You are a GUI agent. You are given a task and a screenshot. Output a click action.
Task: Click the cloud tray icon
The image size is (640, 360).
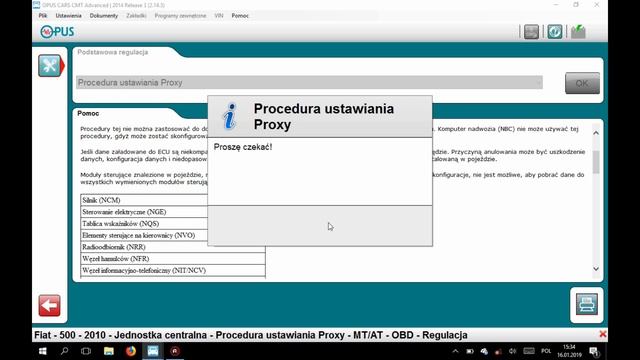pos(484,351)
